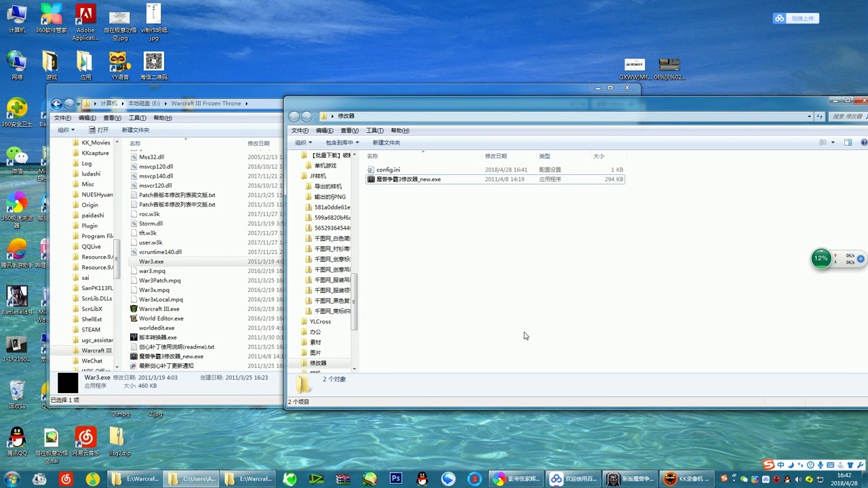Viewport: 868px width, 488px height.
Task: Launch Battlefield 4 desktop shortcut
Action: [x=17, y=300]
